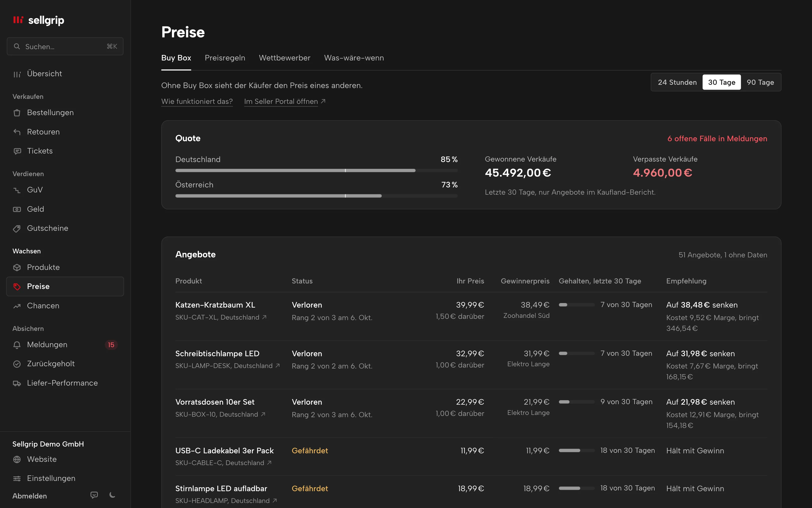812x508 pixels.
Task: Click Abmelden to log out
Action: pos(30,496)
